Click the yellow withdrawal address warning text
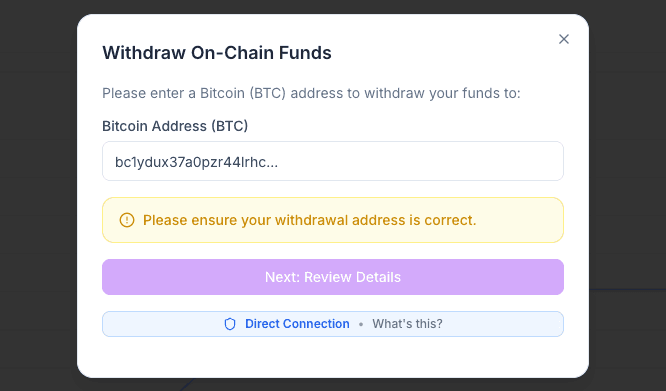 [309, 220]
